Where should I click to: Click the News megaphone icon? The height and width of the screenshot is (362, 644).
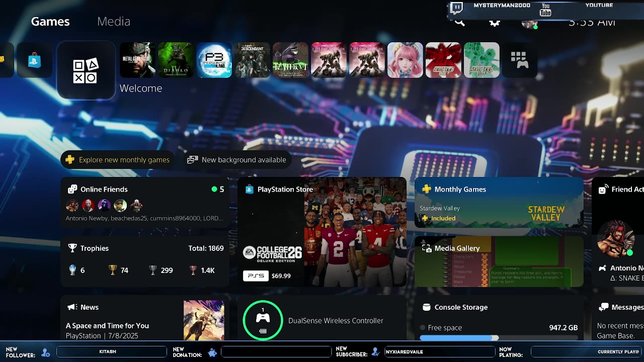coord(72,307)
